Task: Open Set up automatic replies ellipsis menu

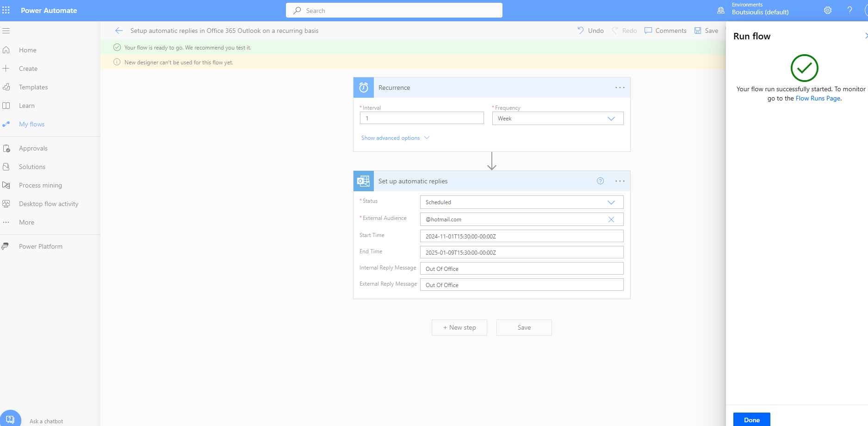Action: coord(620,181)
